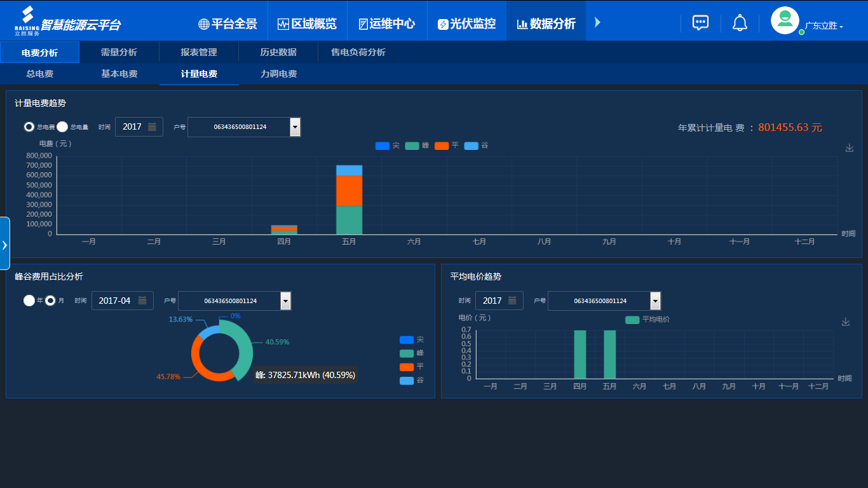Screen dimensions: 868x488
Task: Select the 总电量 radio button
Action: click(62, 126)
